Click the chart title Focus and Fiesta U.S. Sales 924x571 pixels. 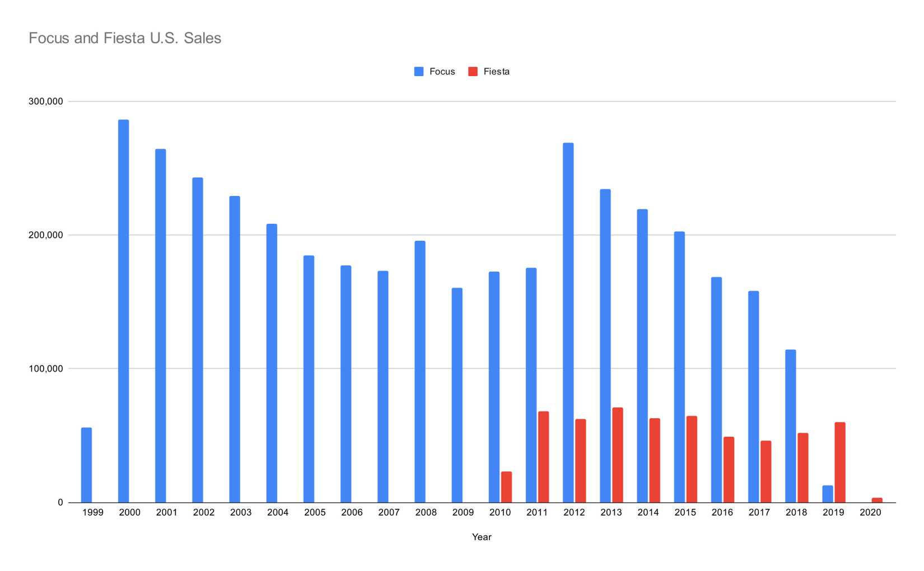pyautogui.click(x=125, y=38)
